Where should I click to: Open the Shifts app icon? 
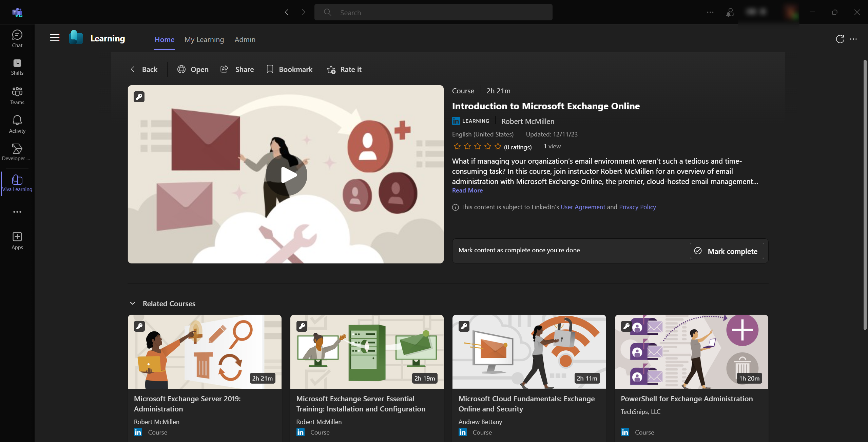17,67
